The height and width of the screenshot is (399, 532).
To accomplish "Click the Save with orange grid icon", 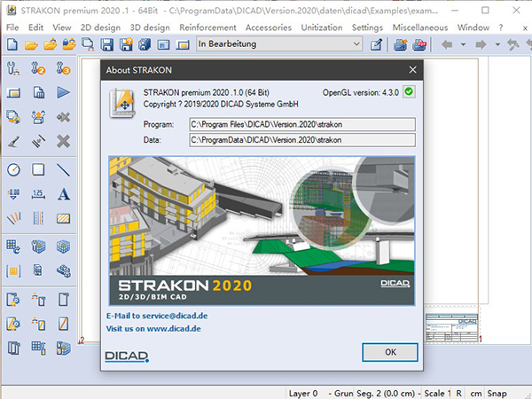I will (126, 44).
